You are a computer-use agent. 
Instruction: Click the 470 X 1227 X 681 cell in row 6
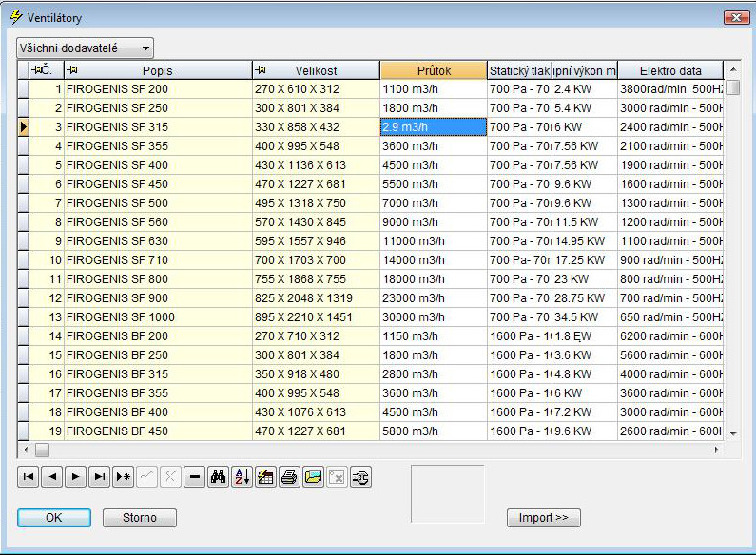click(316, 184)
